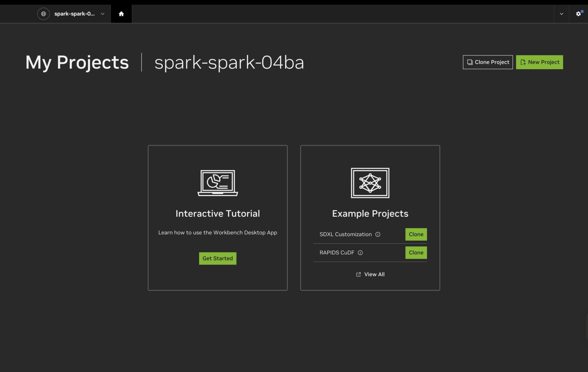Clone the SDXL Customization example

[416, 234]
